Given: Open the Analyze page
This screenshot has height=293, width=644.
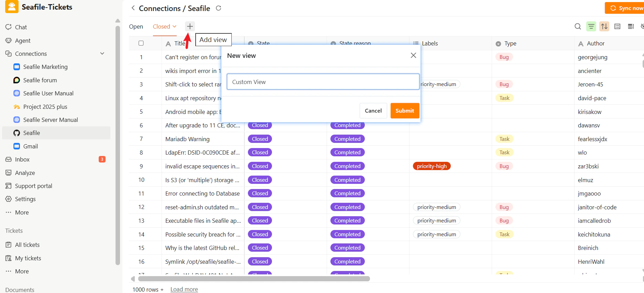Looking at the screenshot, I should [x=25, y=173].
